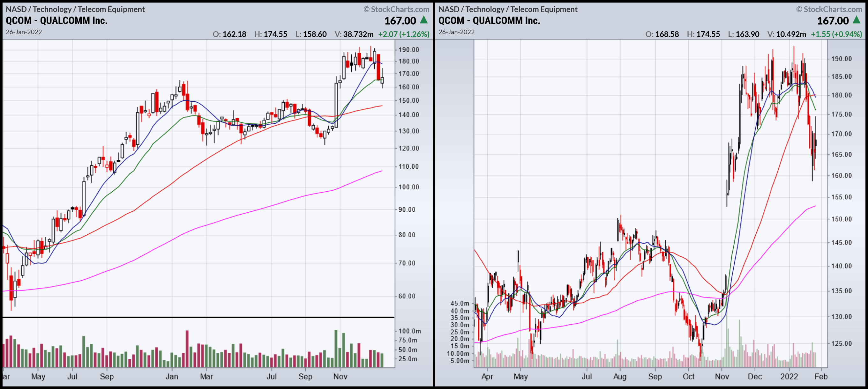This screenshot has height=389, width=868.
Task: Click the May label on left chart axis
Action: click(38, 377)
